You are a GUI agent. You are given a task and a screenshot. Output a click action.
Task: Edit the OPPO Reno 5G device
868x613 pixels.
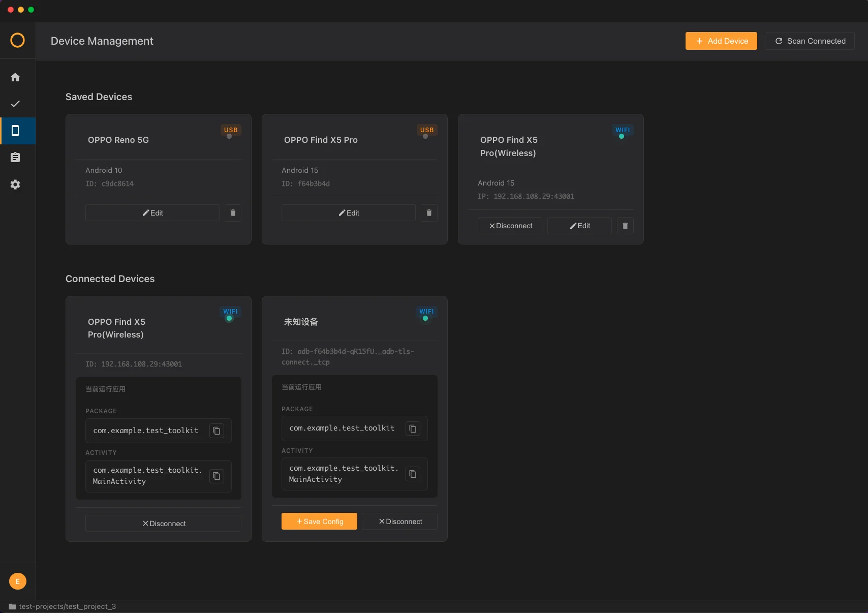coord(152,213)
